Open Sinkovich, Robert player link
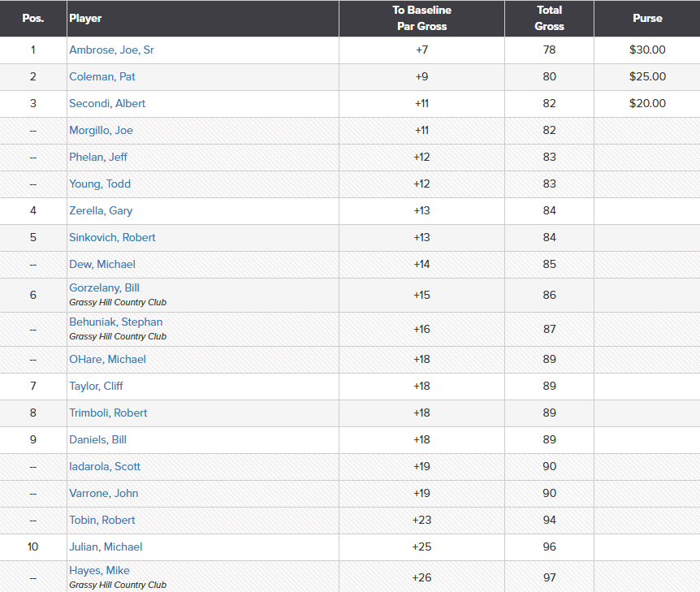The height and width of the screenshot is (592, 700). (x=112, y=237)
